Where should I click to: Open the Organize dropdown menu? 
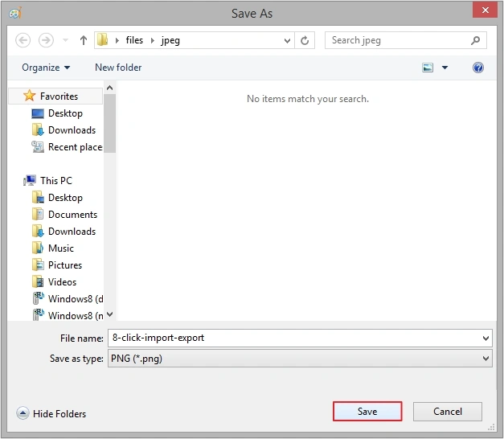[x=46, y=68]
